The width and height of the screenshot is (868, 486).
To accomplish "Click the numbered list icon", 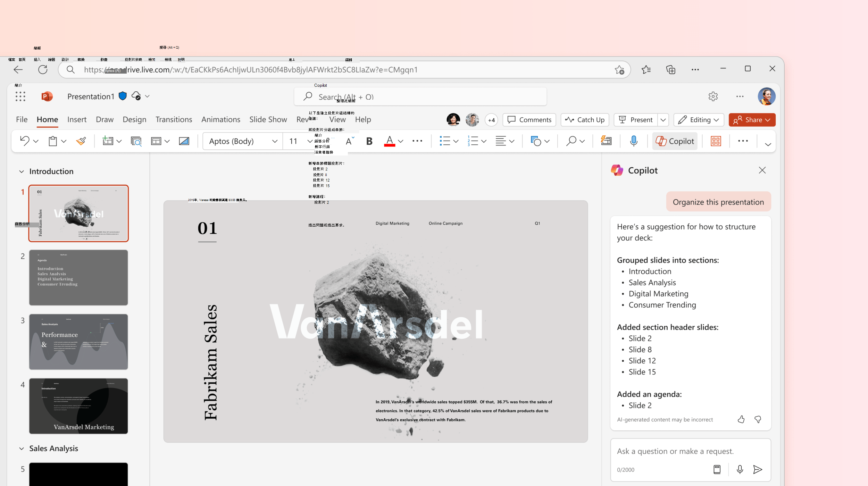I will point(473,141).
